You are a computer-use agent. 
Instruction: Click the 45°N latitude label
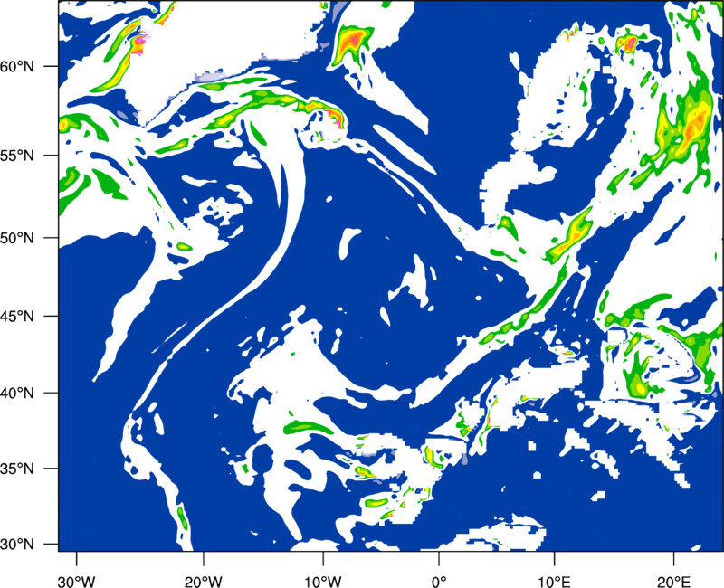click(x=17, y=317)
